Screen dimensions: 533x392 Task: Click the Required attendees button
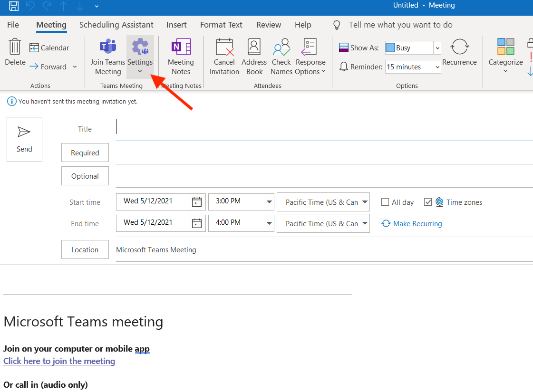[85, 153]
